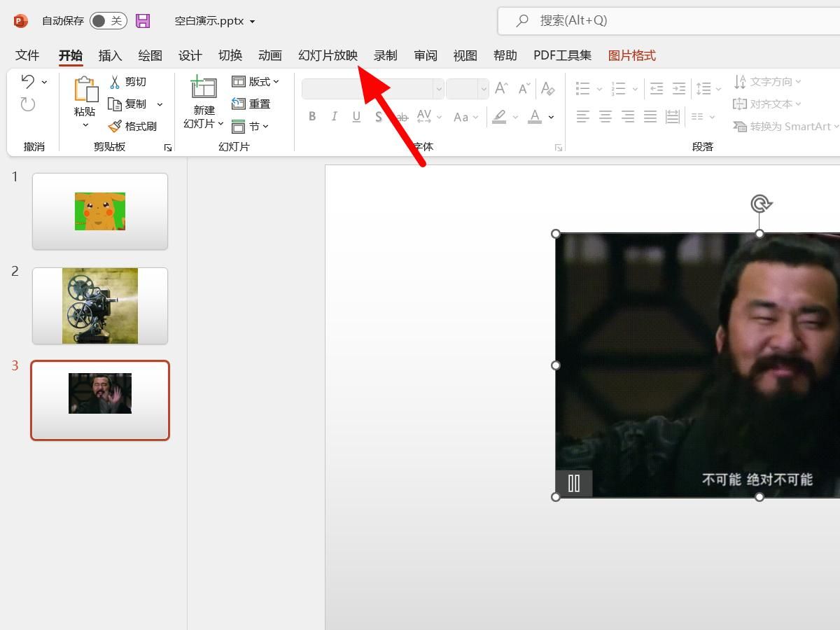Click the Decrease Font Size icon
Image resolution: width=840 pixels, height=630 pixels.
(524, 88)
